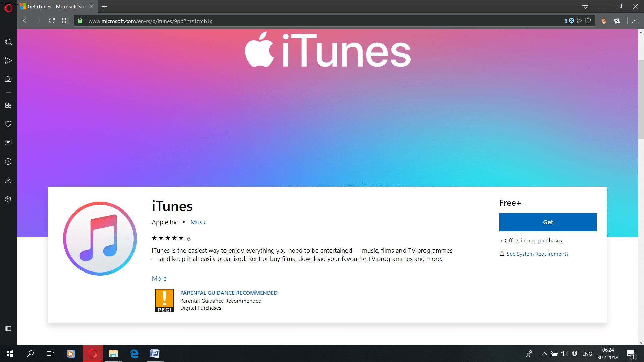Screen dimensions: 644x362
Task: Open the media player taskbar icon
Action: (71, 354)
